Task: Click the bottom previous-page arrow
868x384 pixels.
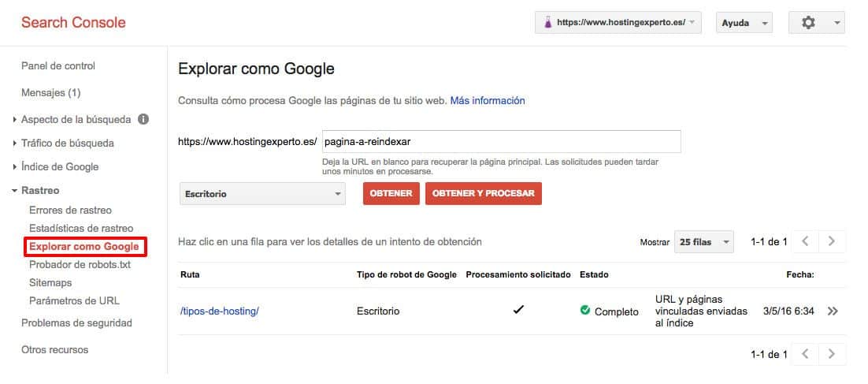Action: click(806, 354)
